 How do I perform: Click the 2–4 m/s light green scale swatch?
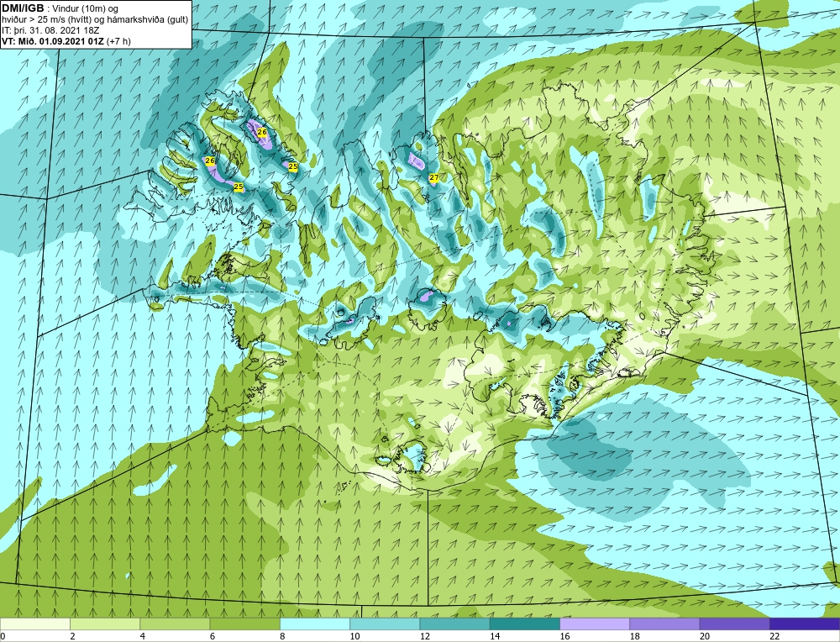[105, 624]
